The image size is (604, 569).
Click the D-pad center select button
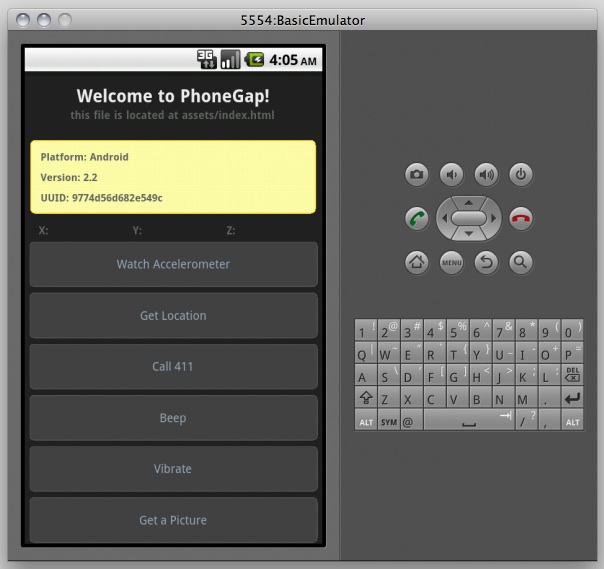pos(469,218)
